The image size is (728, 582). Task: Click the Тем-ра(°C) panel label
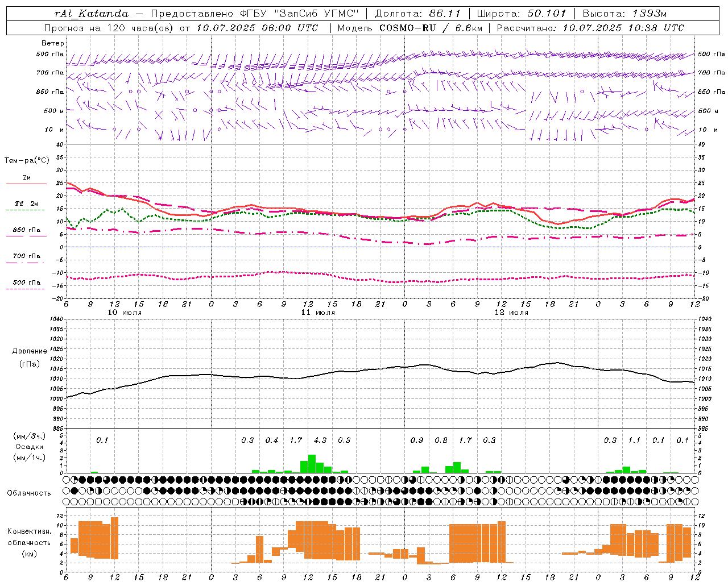27,161
